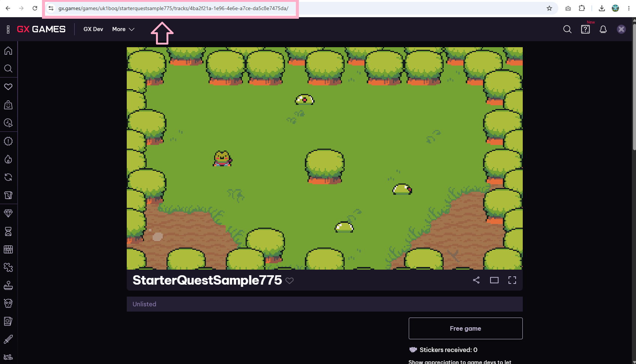Open browser extensions puzzle icon
The image size is (636, 364).
(582, 8)
